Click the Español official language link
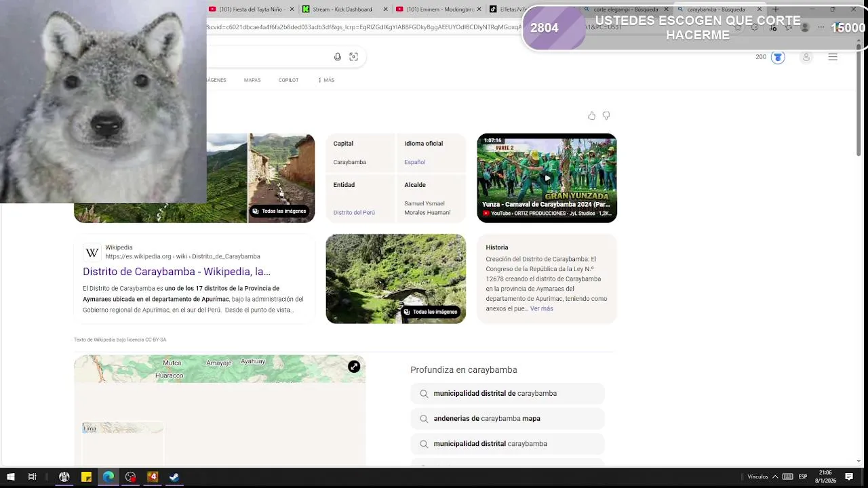868x488 pixels. 415,162
